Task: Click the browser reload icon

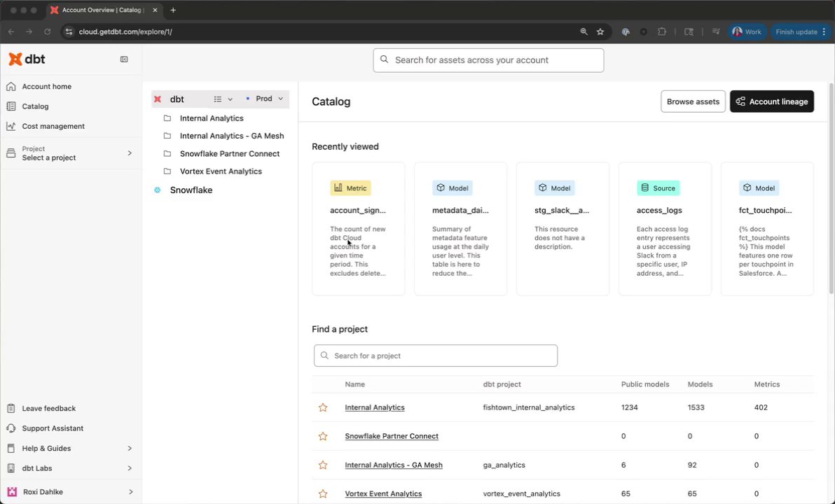Action: click(x=48, y=31)
